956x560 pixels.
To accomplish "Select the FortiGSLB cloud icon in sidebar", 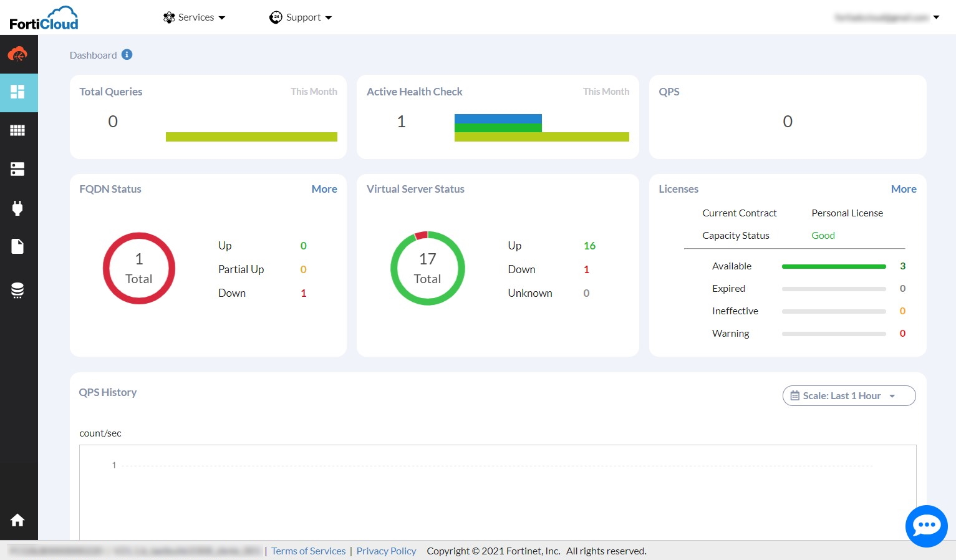I will [19, 54].
